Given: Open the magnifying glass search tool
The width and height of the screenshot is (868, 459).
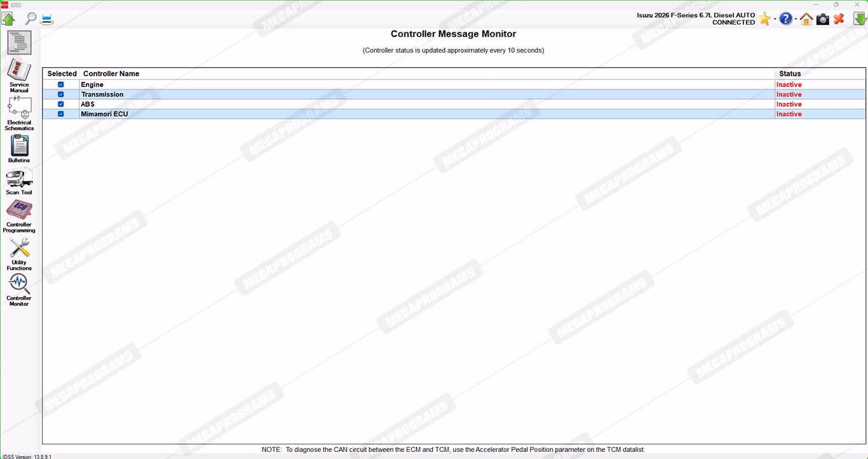Looking at the screenshot, I should 30,18.
